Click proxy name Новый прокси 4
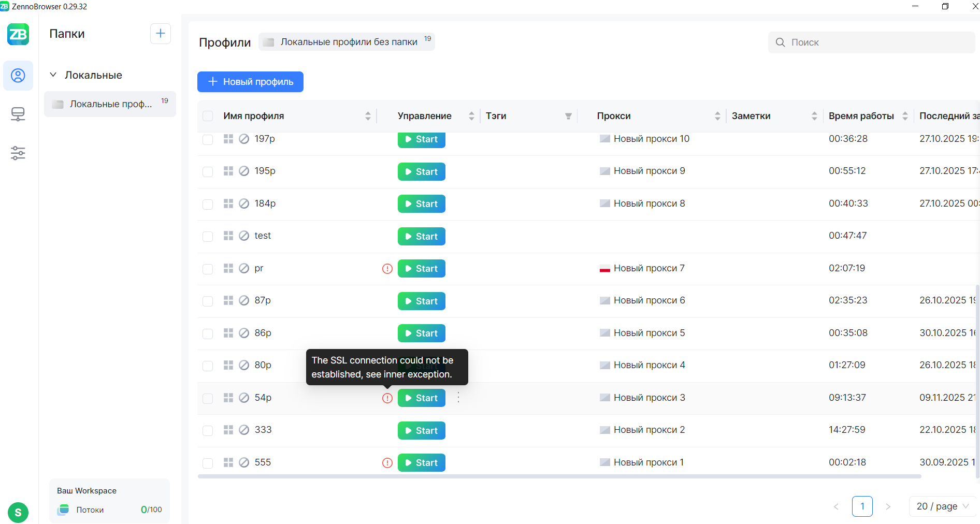This screenshot has width=980, height=524. (x=649, y=365)
